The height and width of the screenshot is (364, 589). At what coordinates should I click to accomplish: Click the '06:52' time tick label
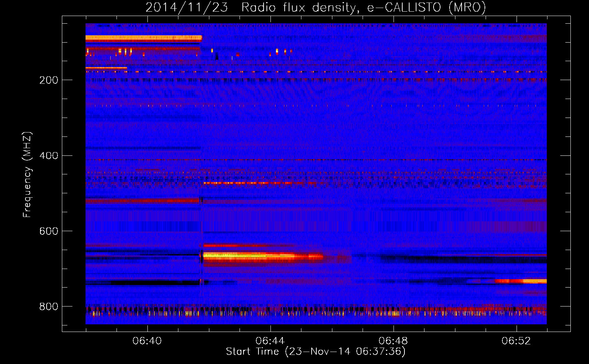pos(516,341)
